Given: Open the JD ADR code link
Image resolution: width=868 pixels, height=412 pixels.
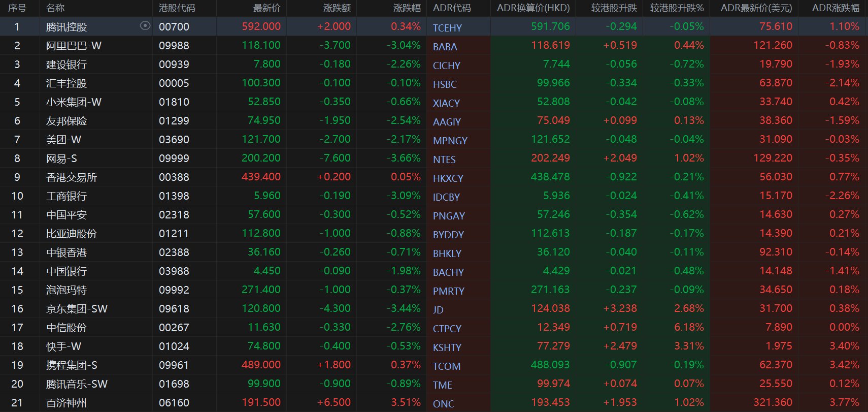Looking at the screenshot, I should [438, 310].
